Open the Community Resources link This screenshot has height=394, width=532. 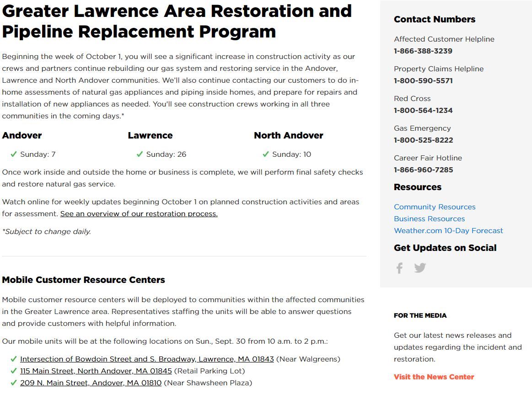point(435,207)
